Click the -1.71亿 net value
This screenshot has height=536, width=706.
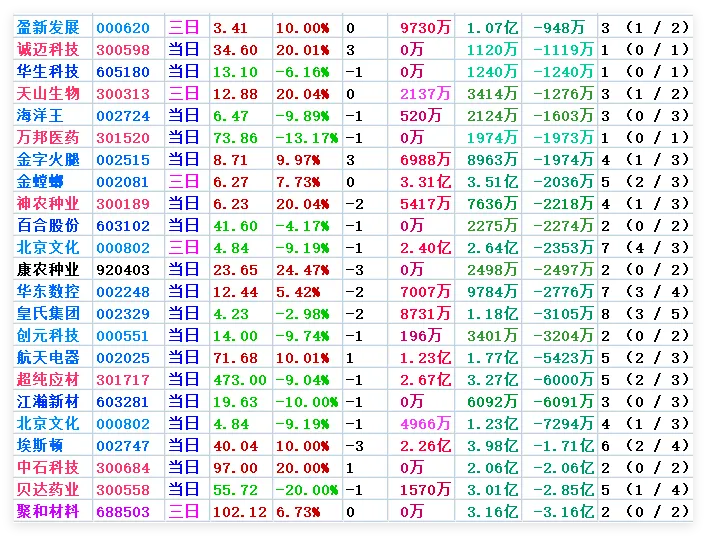point(563,446)
